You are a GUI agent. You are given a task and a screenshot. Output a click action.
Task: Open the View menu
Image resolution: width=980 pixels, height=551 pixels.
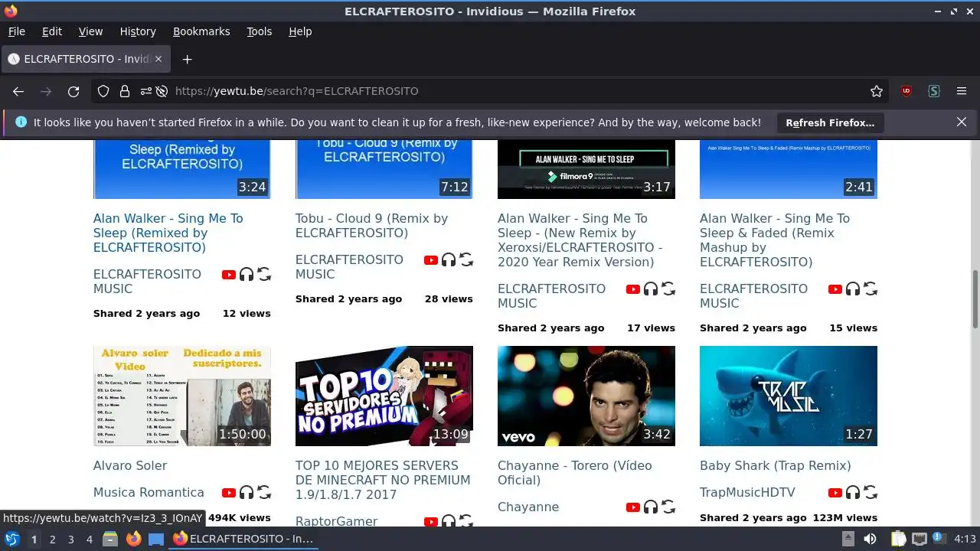90,31
